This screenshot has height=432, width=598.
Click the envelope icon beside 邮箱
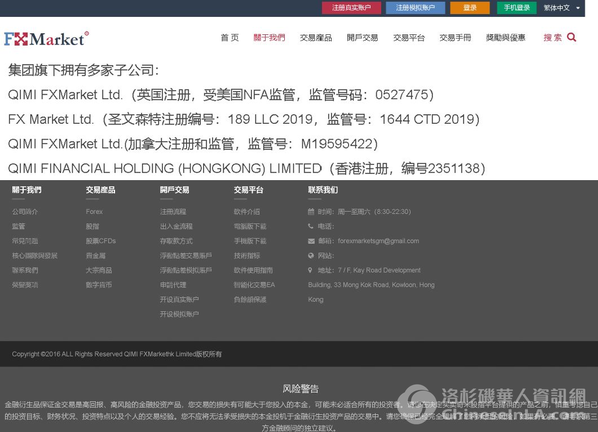(311, 241)
